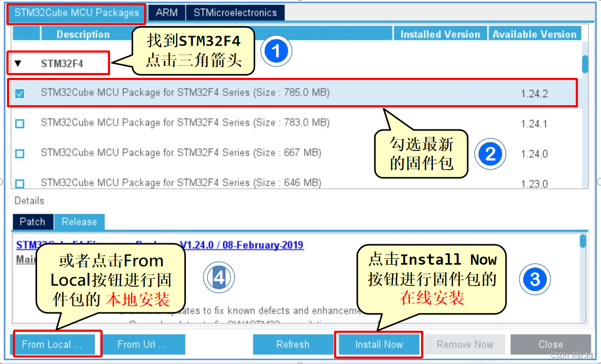Open the ARM tab

click(166, 13)
